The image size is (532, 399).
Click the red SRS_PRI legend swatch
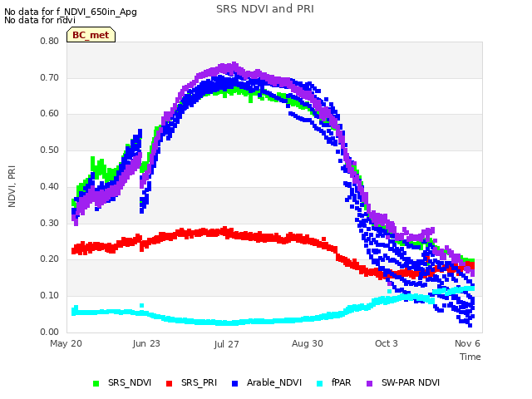point(169,383)
